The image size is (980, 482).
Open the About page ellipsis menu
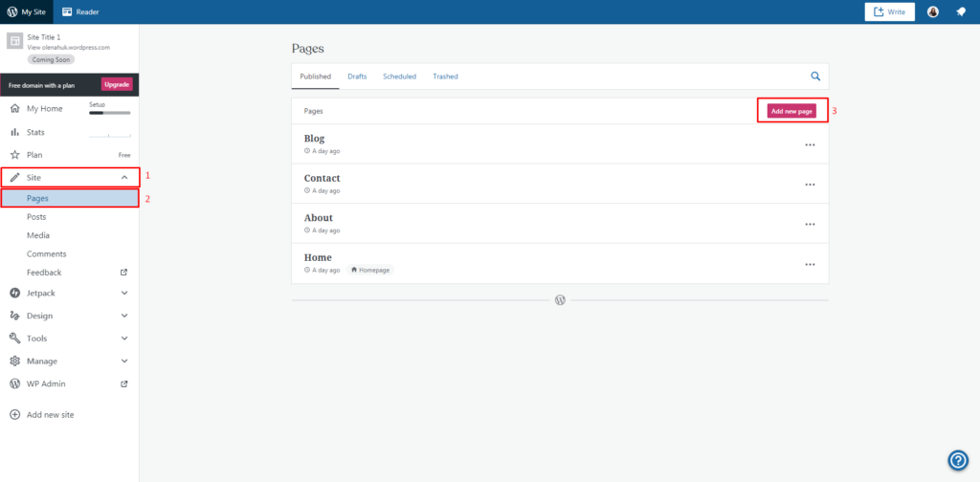[x=810, y=224]
